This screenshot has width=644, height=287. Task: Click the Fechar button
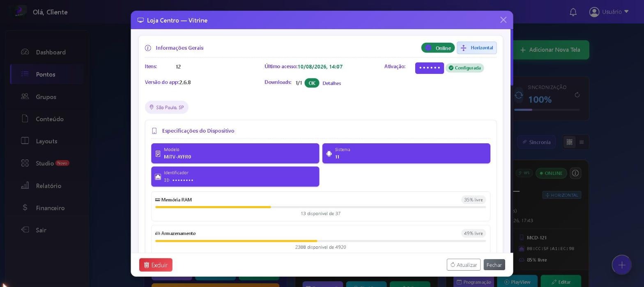pos(494,265)
